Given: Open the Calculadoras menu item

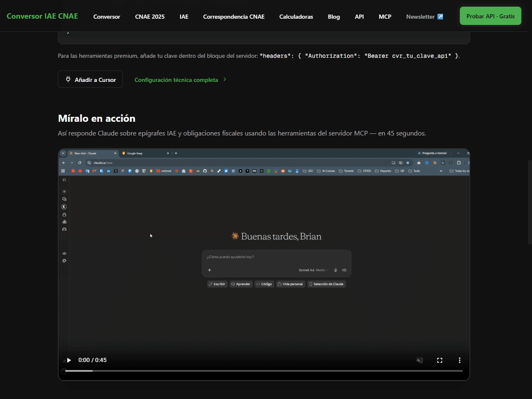Looking at the screenshot, I should tap(296, 17).
